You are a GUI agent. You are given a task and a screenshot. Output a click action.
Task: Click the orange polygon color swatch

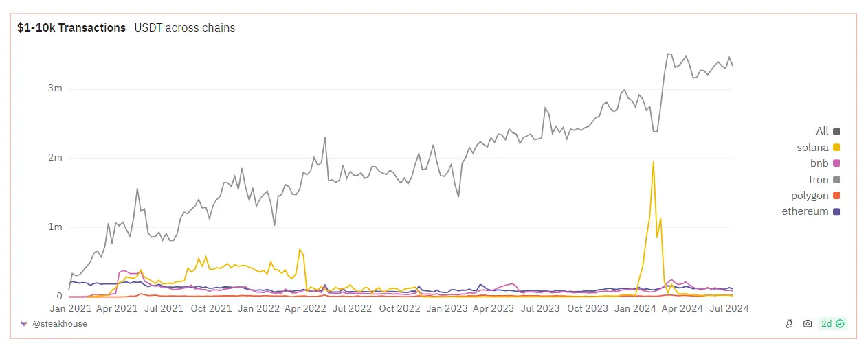coord(836,196)
